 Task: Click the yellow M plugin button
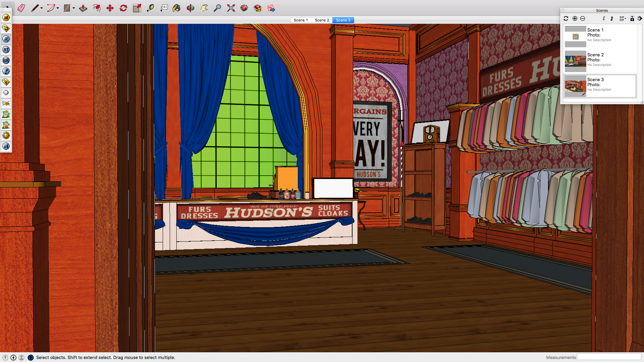point(6,17)
